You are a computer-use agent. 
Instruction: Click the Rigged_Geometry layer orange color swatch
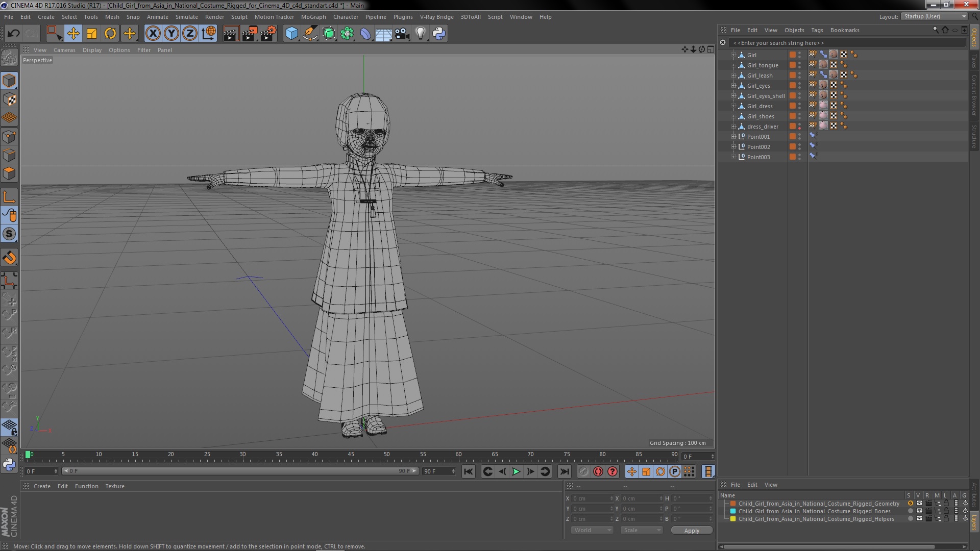733,504
